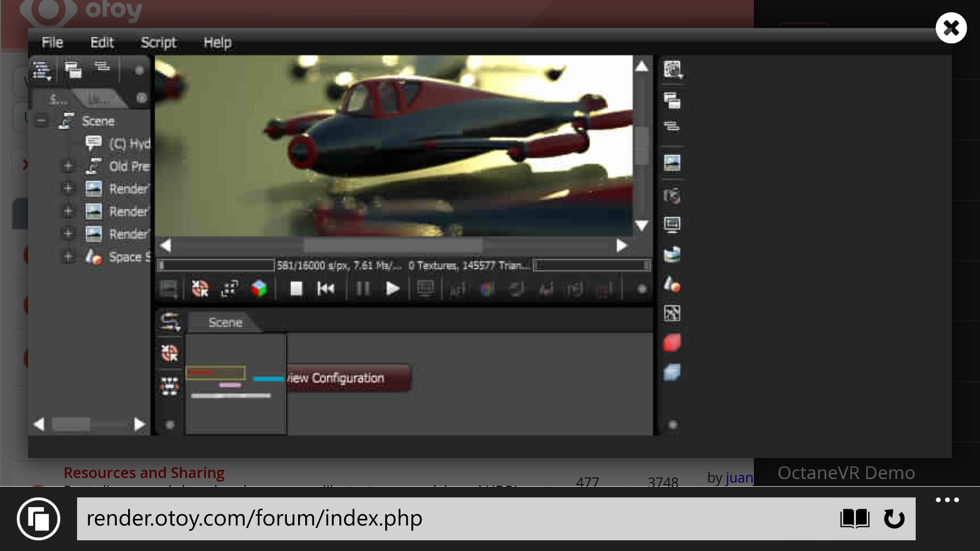Click the blue cube geometry icon
The width and height of the screenshot is (980, 551).
[672, 372]
